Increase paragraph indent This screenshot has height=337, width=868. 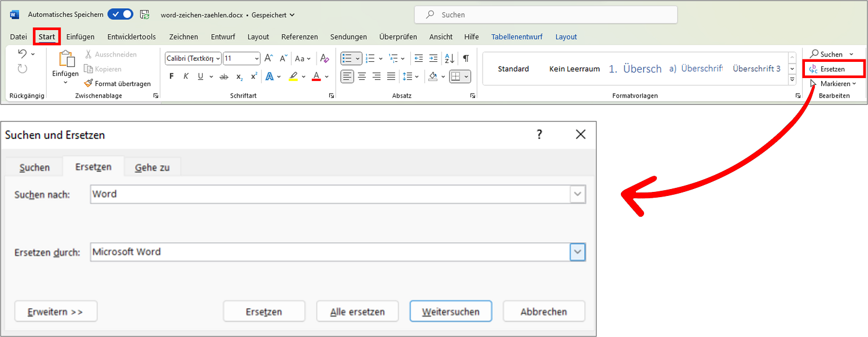click(433, 58)
